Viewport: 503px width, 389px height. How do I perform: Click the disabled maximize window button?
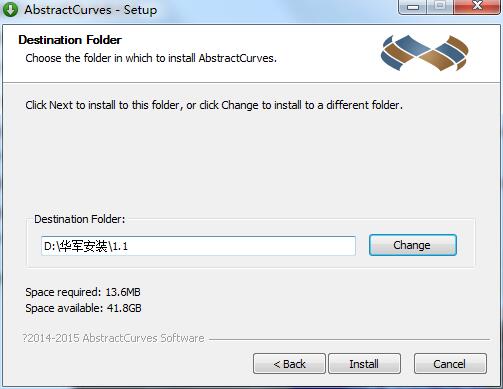coord(440,7)
